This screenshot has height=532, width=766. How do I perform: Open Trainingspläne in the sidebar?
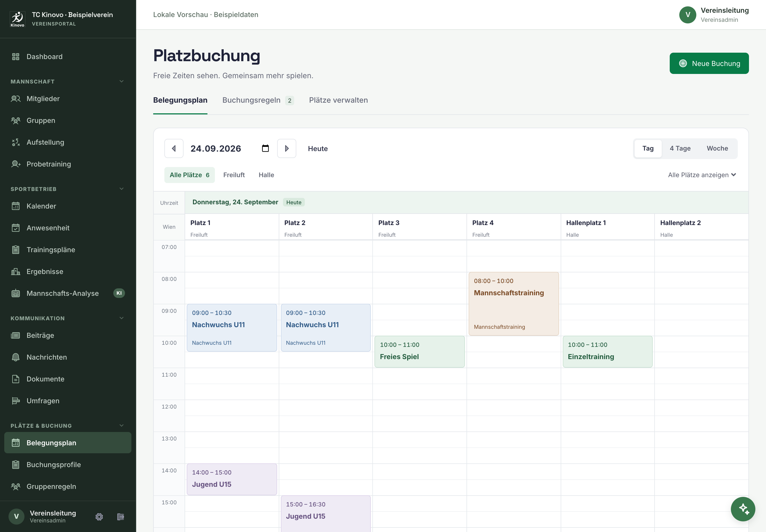tap(68, 250)
